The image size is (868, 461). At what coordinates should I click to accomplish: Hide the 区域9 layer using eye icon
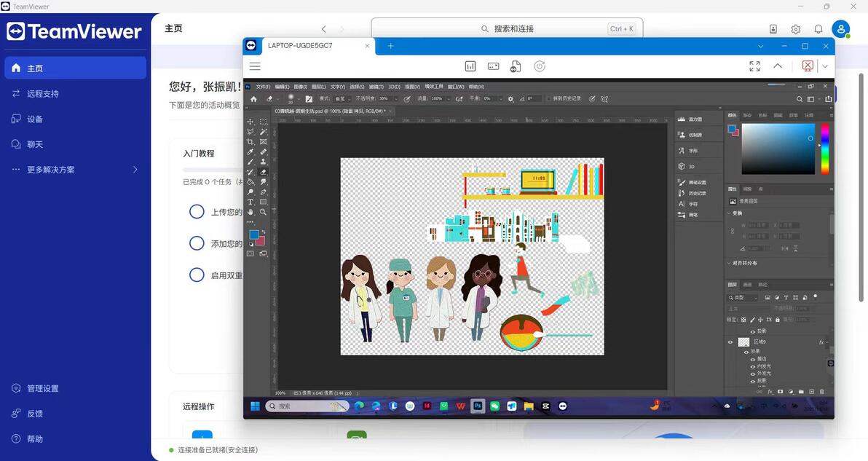(730, 342)
